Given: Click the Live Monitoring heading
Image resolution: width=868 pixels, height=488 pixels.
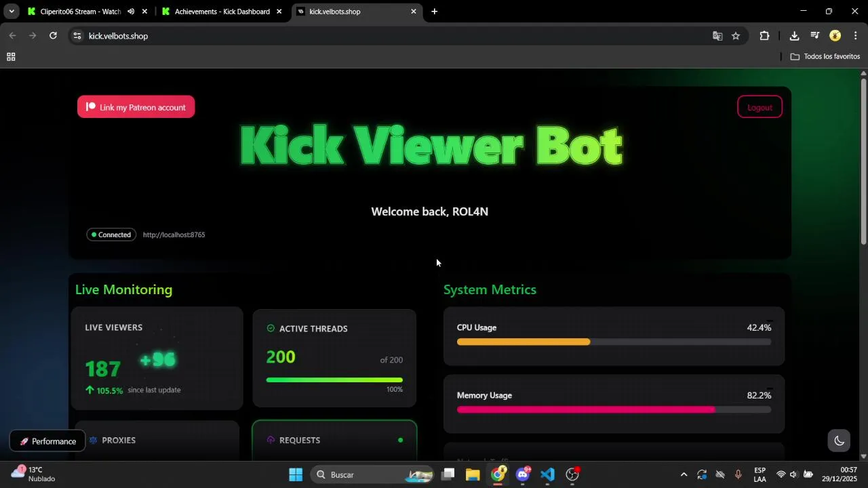Looking at the screenshot, I should (x=123, y=289).
